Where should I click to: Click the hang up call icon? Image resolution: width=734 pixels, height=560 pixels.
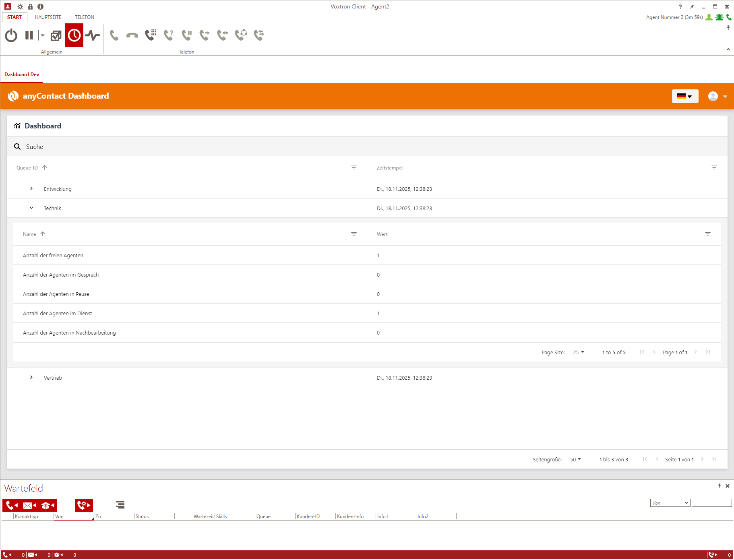tap(132, 35)
